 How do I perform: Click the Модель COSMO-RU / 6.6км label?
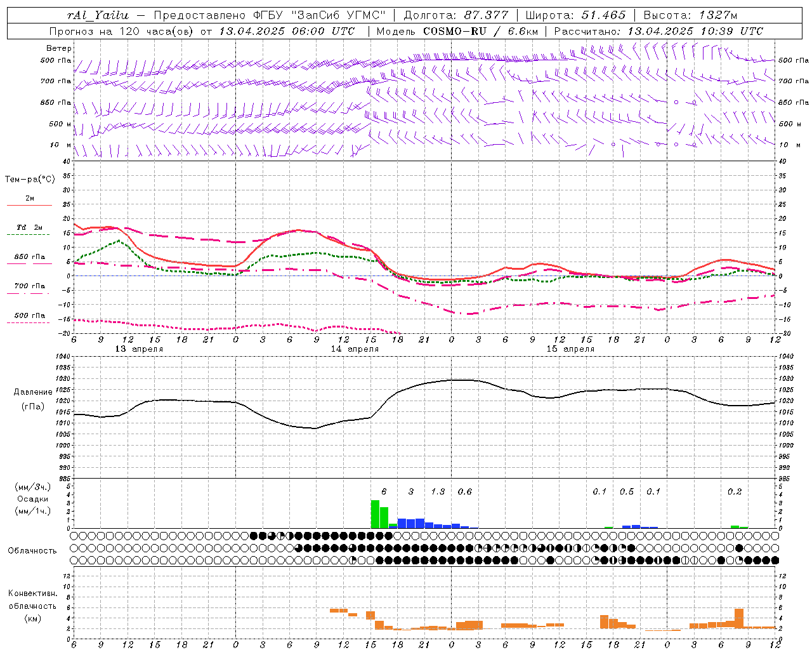[x=457, y=31]
